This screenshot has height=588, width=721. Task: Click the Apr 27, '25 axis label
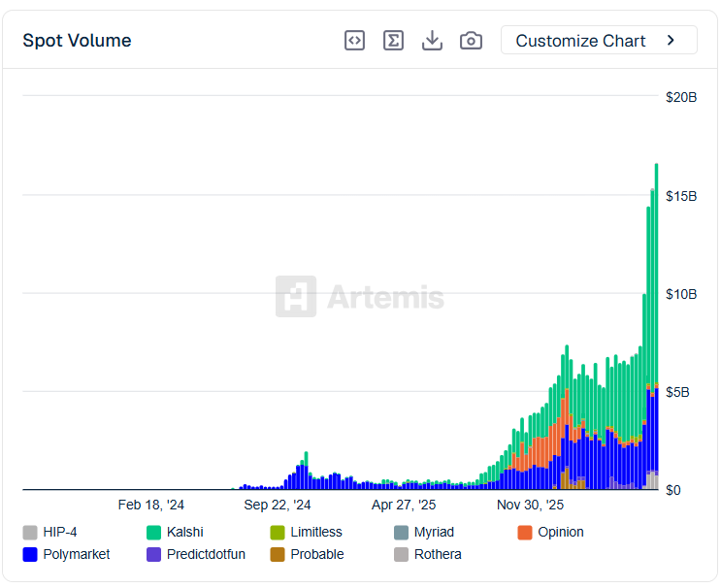click(x=404, y=505)
